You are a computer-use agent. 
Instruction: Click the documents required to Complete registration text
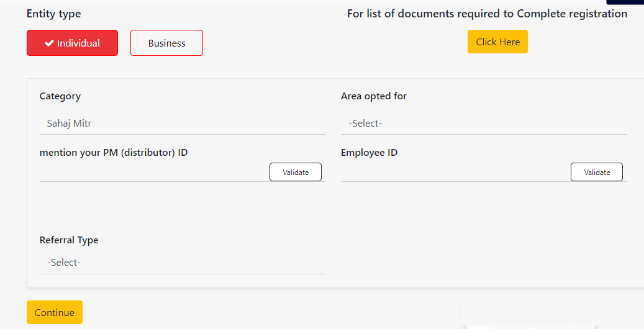coord(487,14)
